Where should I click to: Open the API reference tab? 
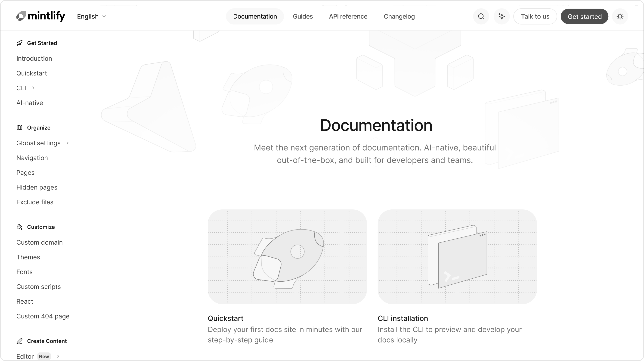348,16
